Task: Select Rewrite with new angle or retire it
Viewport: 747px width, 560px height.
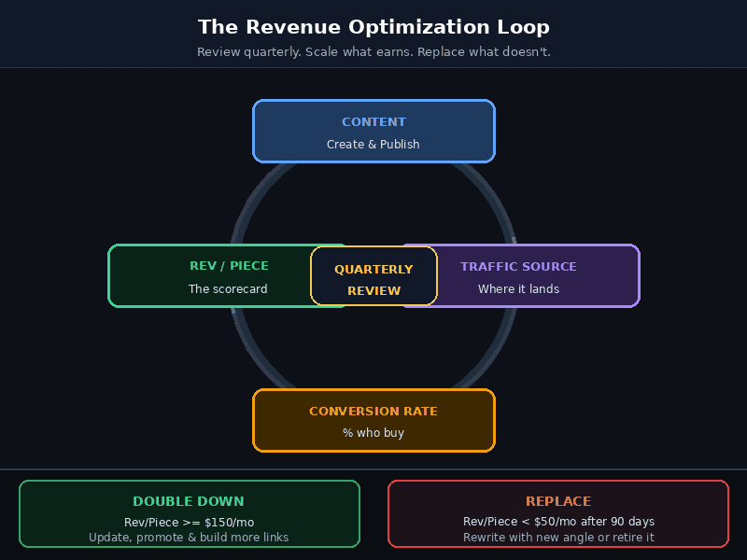Action: (558, 537)
